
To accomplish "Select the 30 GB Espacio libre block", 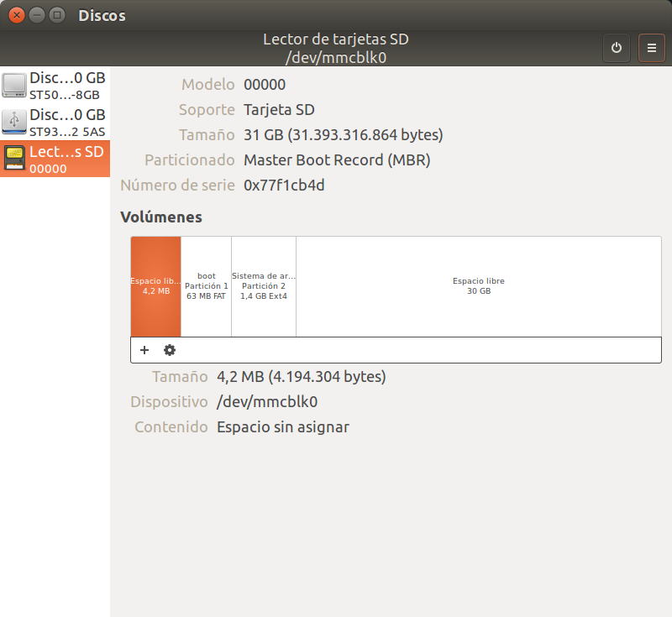I will click(x=478, y=286).
